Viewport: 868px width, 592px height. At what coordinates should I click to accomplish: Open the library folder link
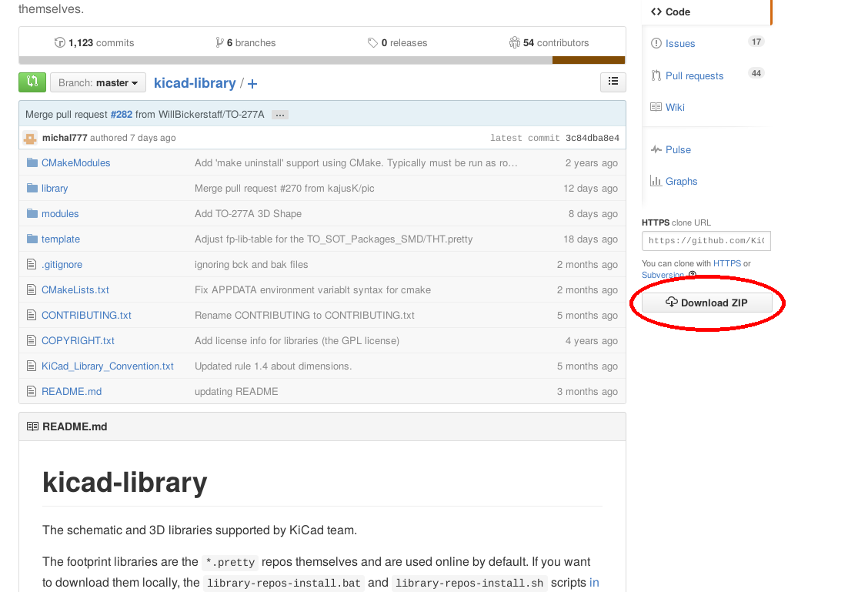click(55, 189)
